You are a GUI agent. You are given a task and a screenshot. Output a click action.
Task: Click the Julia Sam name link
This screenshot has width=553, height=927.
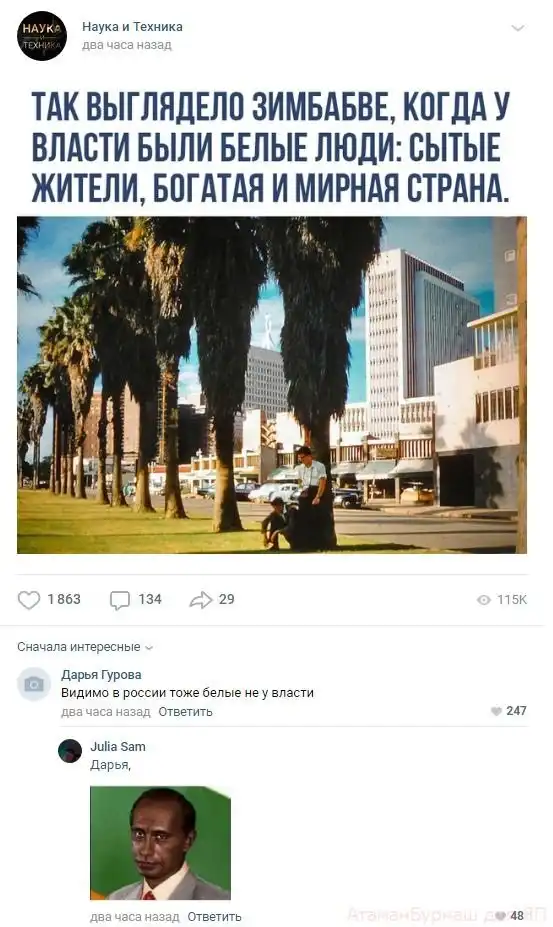tap(118, 747)
